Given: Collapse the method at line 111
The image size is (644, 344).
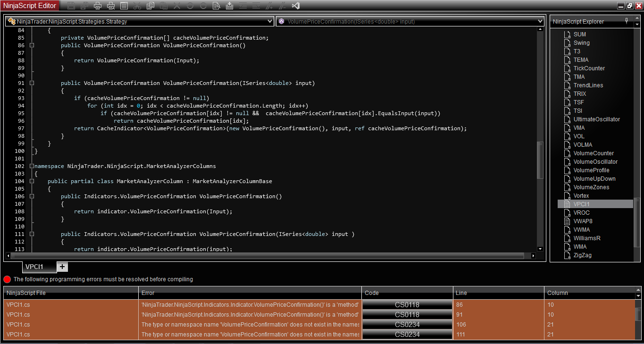Looking at the screenshot, I should 32,234.
